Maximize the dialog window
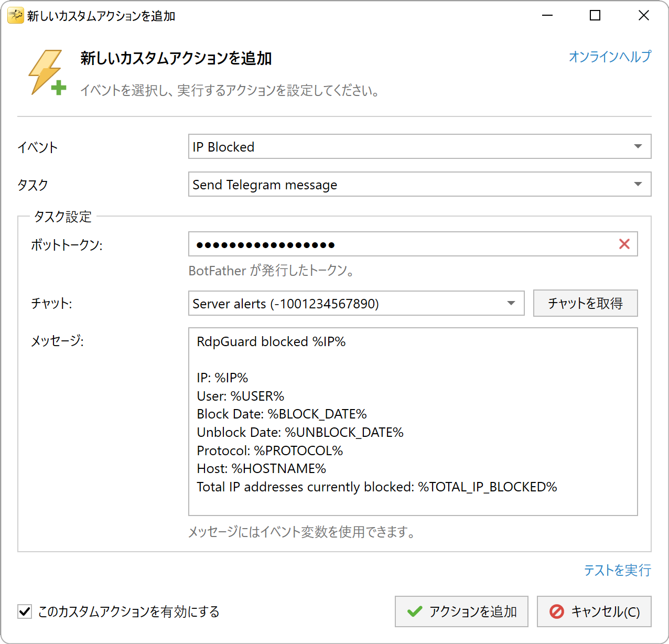 595,16
